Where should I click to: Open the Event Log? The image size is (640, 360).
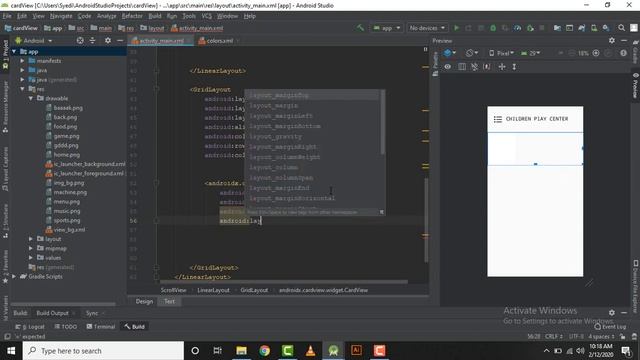coord(611,327)
